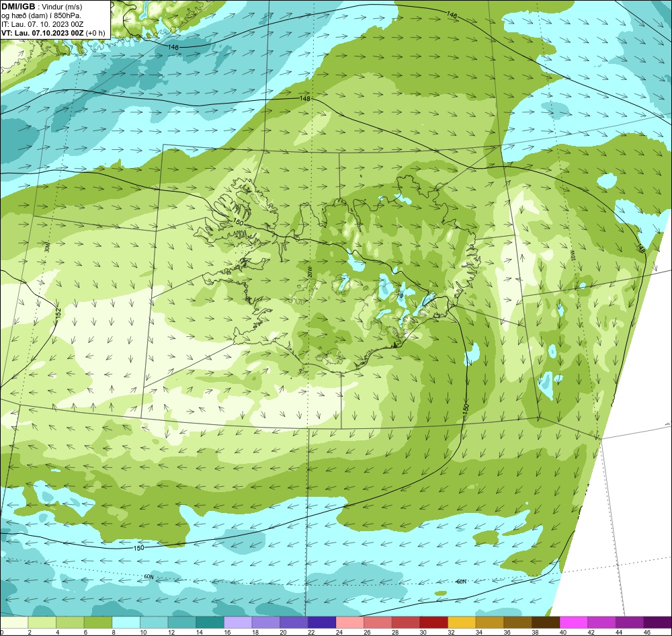Click the 38–40 m/s dark brown swatch
The image size is (672, 636).
point(546,622)
